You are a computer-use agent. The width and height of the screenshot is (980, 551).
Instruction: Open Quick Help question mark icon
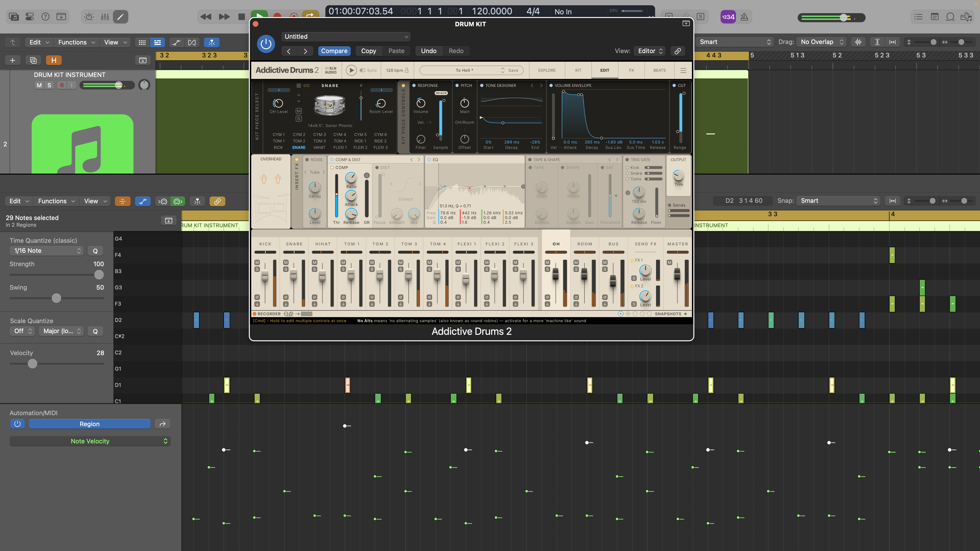pos(45,17)
